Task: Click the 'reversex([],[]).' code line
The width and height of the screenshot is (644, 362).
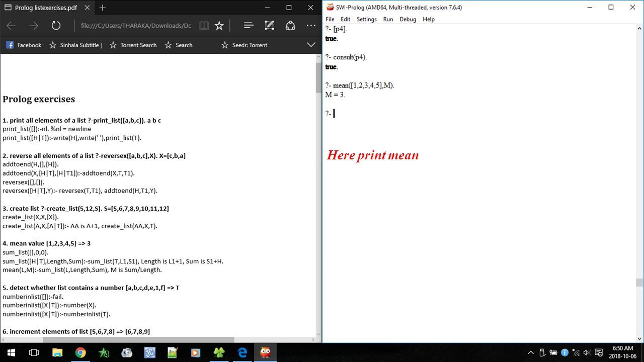Action: tap(23, 182)
